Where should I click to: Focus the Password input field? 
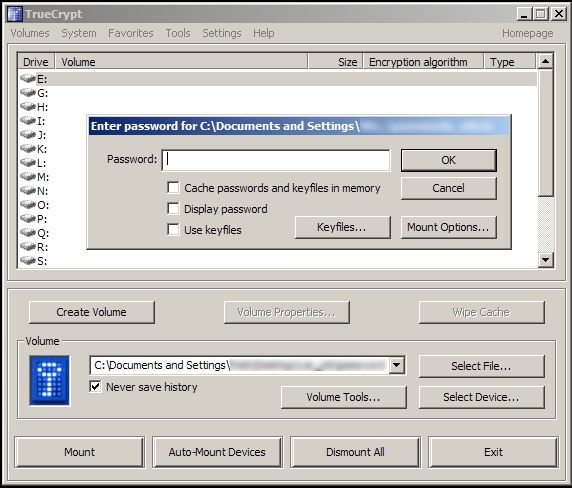276,160
